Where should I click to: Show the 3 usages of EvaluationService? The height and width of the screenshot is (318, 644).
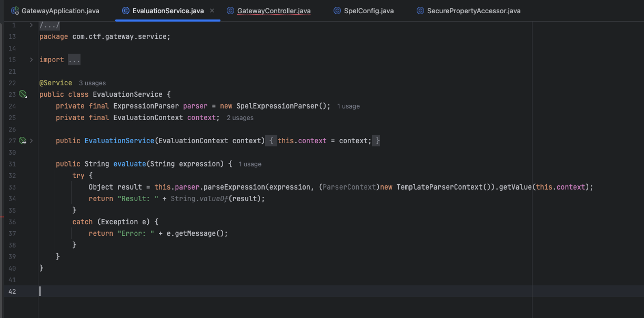92,83
